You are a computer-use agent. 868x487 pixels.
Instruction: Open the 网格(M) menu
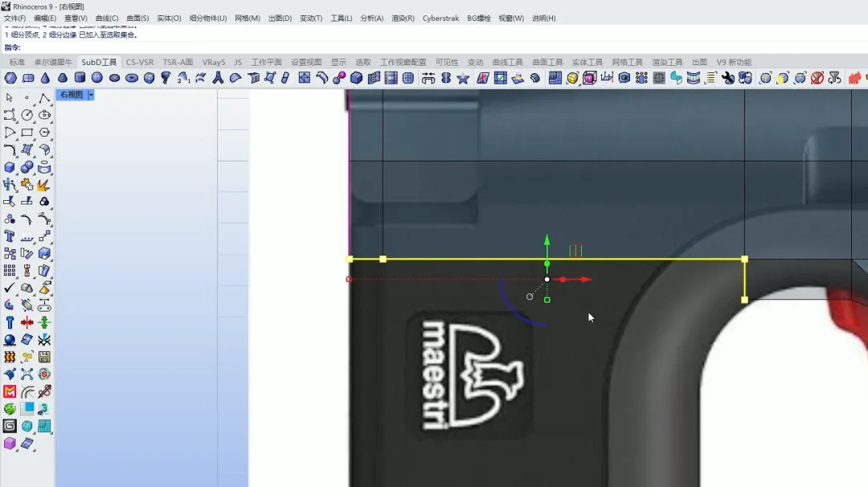(x=248, y=18)
